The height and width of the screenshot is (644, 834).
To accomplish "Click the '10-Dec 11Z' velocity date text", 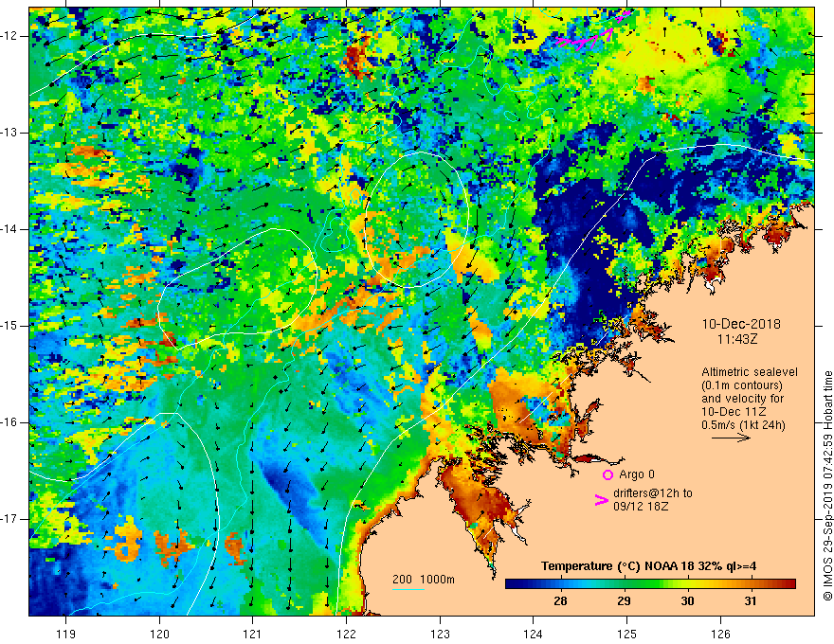I will [x=728, y=412].
